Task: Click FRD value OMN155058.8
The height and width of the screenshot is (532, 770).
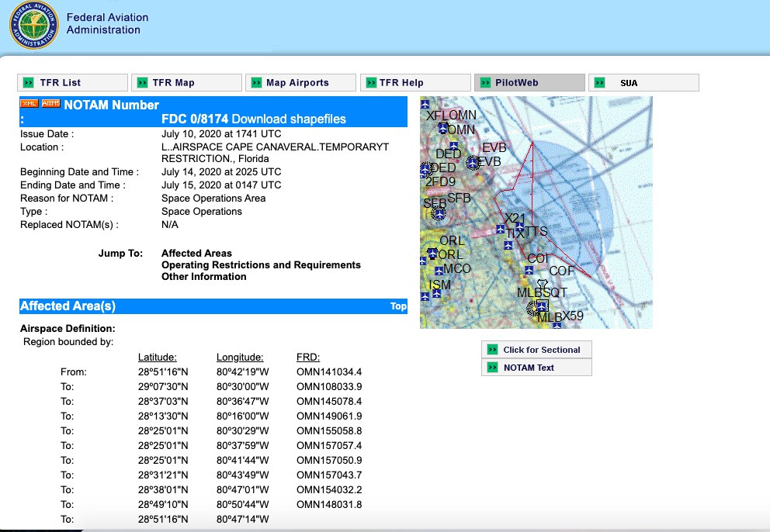Action: (329, 431)
